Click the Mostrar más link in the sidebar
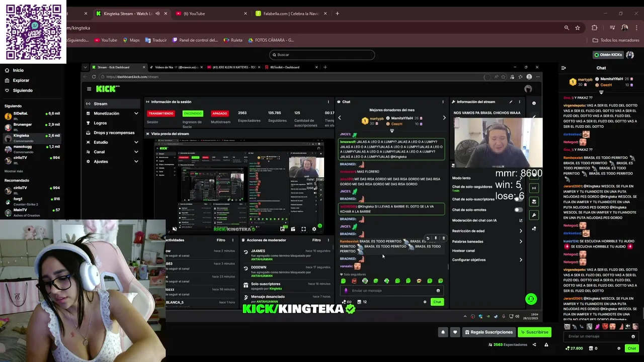This screenshot has width=644, height=362. [x=14, y=171]
